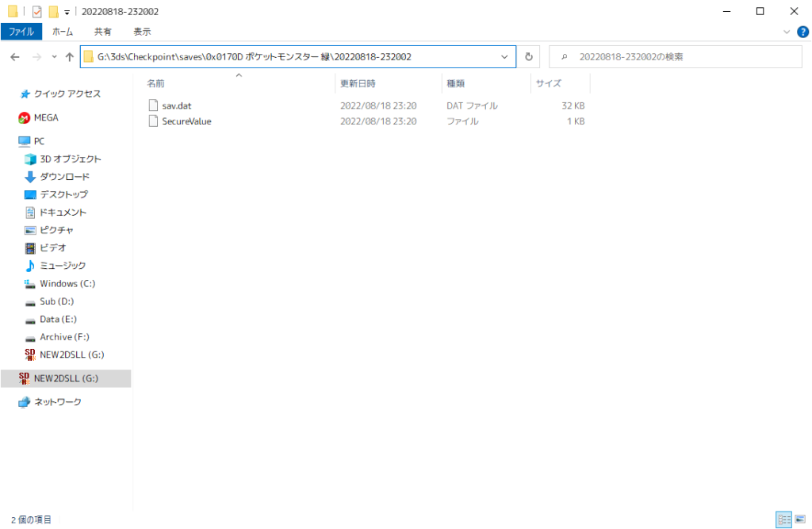Open the ホーム ribbon tab

[62, 32]
